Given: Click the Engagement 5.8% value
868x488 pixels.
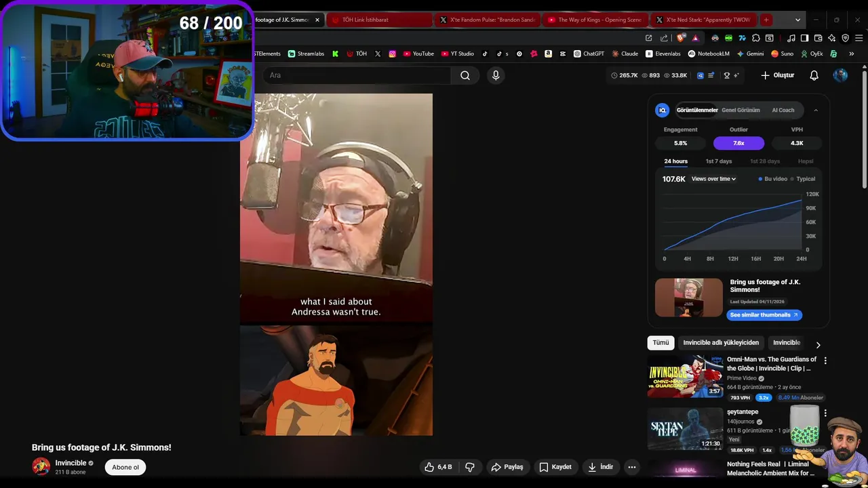Looking at the screenshot, I should pyautogui.click(x=680, y=143).
